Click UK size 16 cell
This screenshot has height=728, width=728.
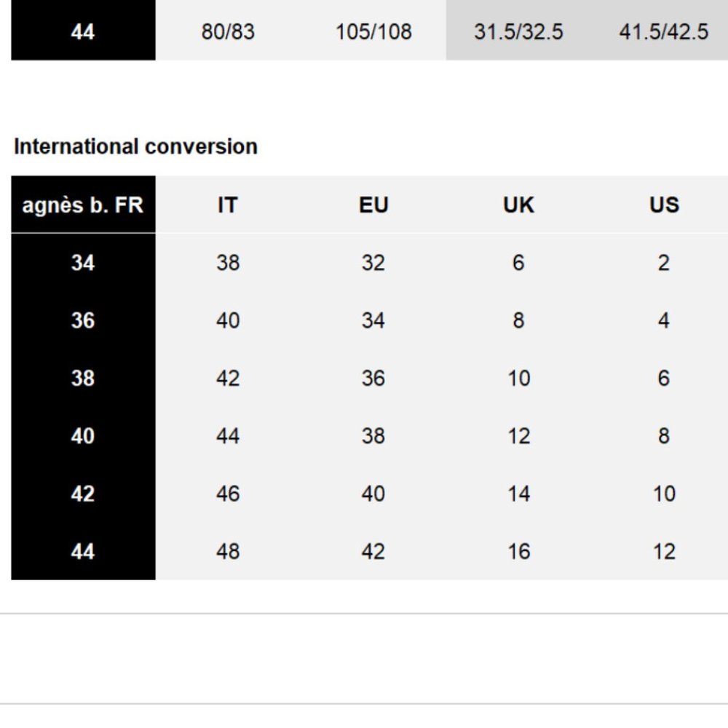(x=518, y=551)
